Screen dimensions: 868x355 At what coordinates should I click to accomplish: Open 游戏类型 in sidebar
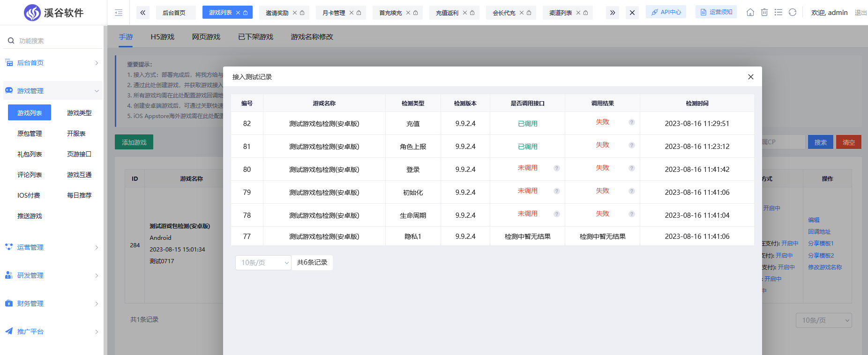click(x=79, y=113)
